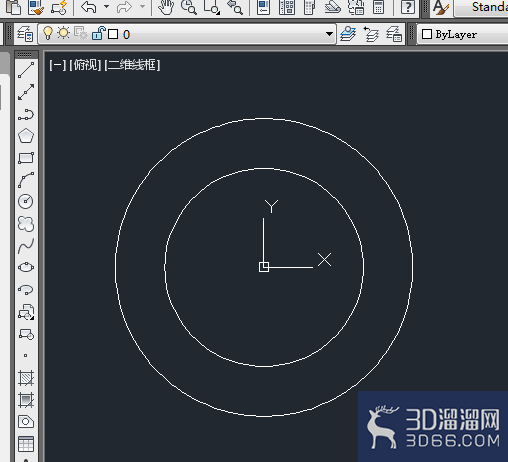Open the Standard text style dropdown
This screenshot has width=508, height=462.
(482, 7)
